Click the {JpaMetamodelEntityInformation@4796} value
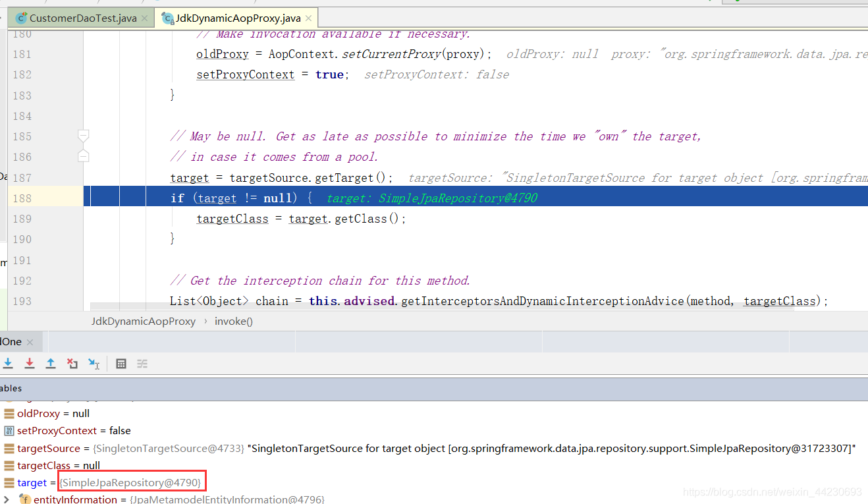 [227, 499]
